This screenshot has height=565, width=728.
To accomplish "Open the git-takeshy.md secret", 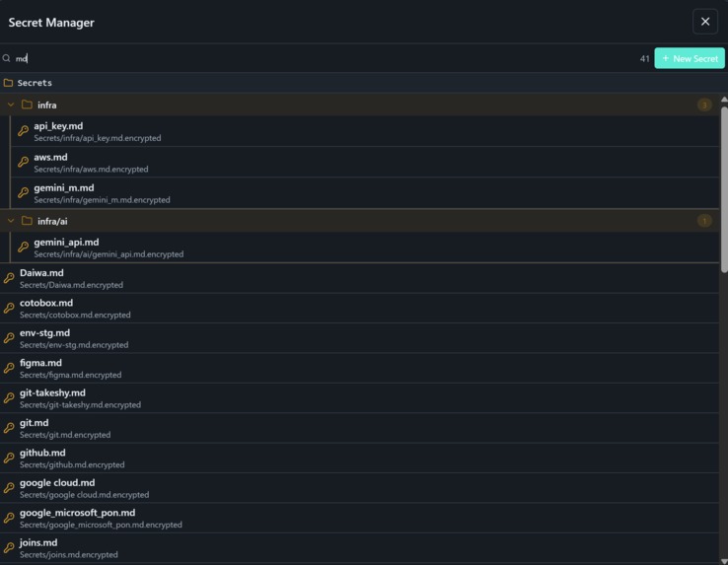I will [359, 398].
